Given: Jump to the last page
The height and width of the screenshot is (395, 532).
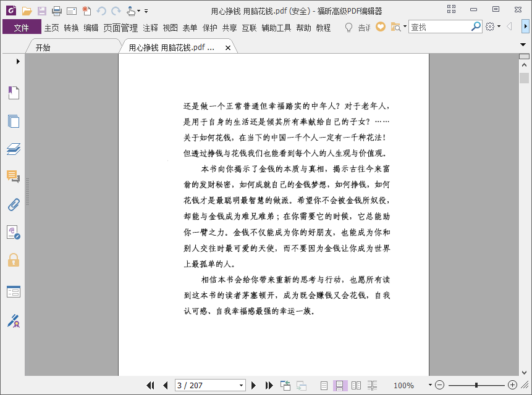Looking at the screenshot, I should [269, 385].
